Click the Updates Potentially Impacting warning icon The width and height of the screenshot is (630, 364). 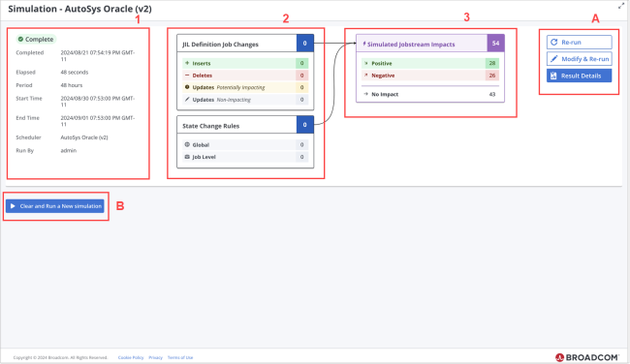187,87
